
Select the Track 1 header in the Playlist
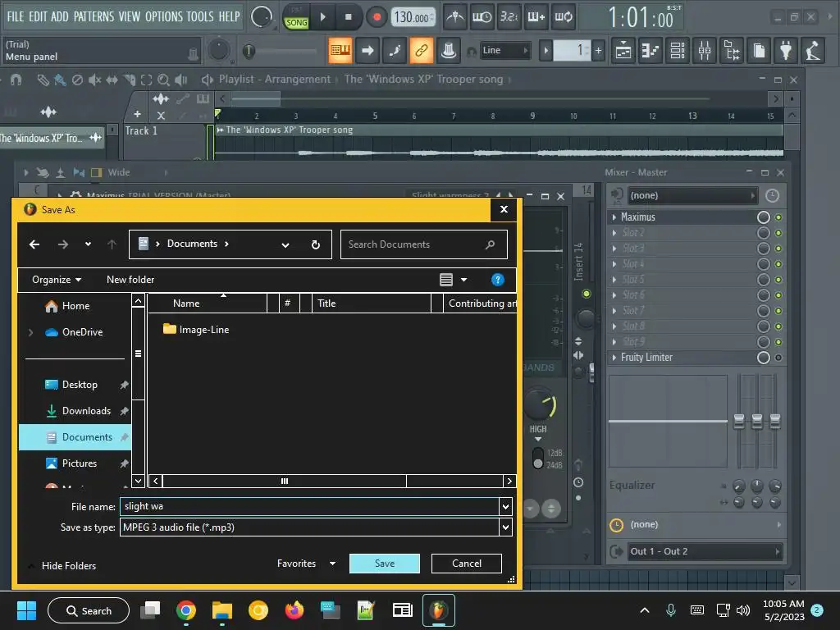(164, 141)
